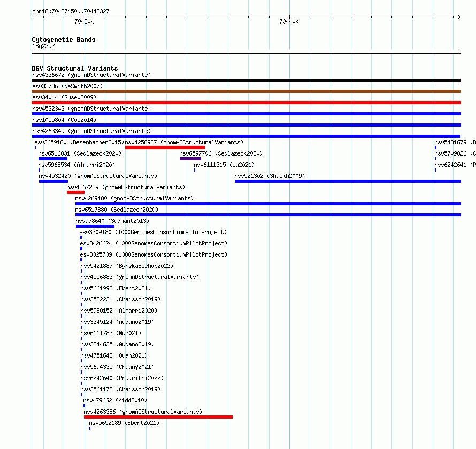This screenshot has height=449, width=476.
Task: Click the nsv5431679 variant label
Action: [x=455, y=142]
